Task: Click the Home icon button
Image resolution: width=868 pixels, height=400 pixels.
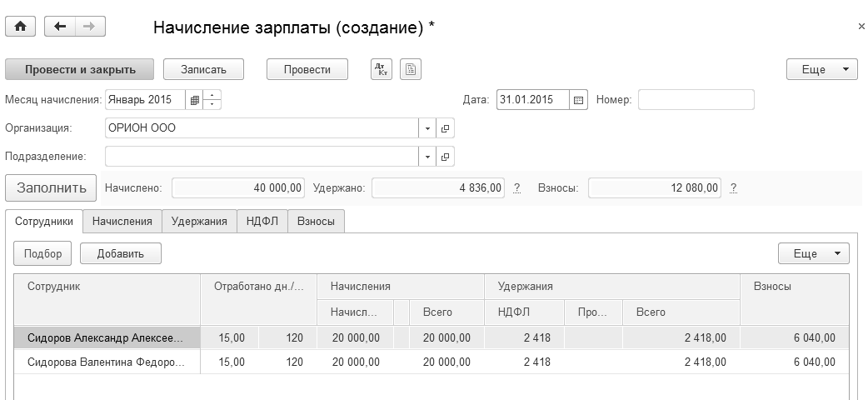Action: coord(20,27)
